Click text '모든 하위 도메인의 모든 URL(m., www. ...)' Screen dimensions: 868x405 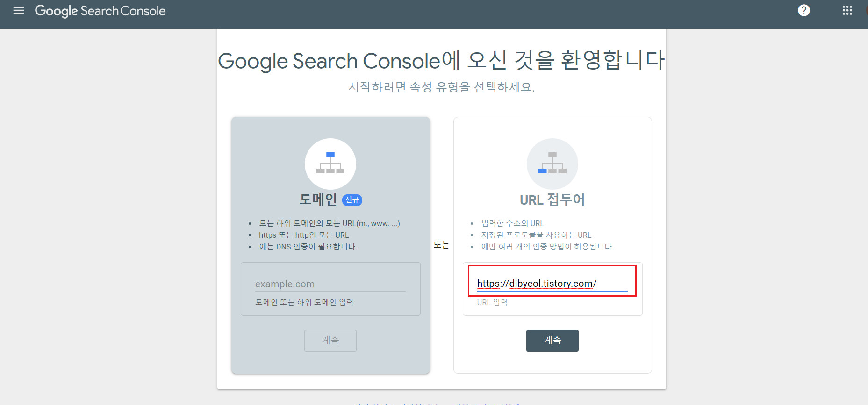pos(330,223)
